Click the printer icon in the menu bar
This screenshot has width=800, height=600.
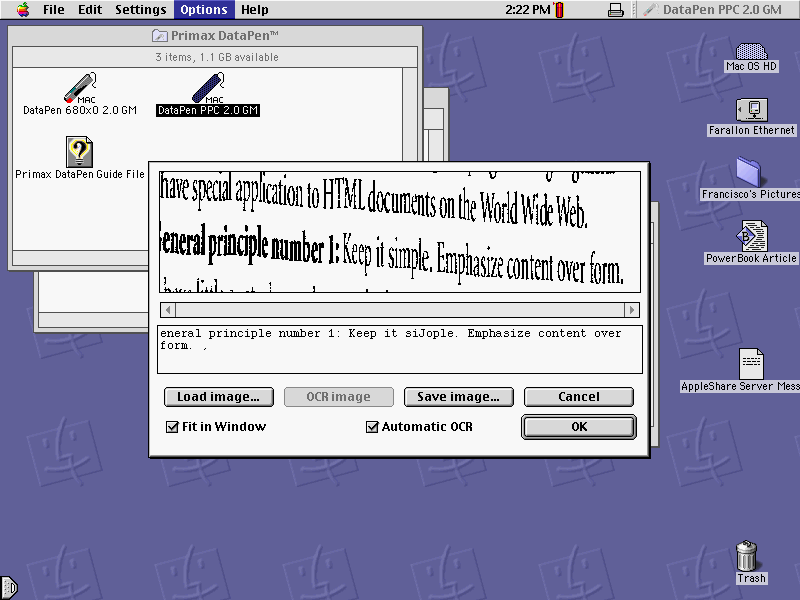click(616, 9)
